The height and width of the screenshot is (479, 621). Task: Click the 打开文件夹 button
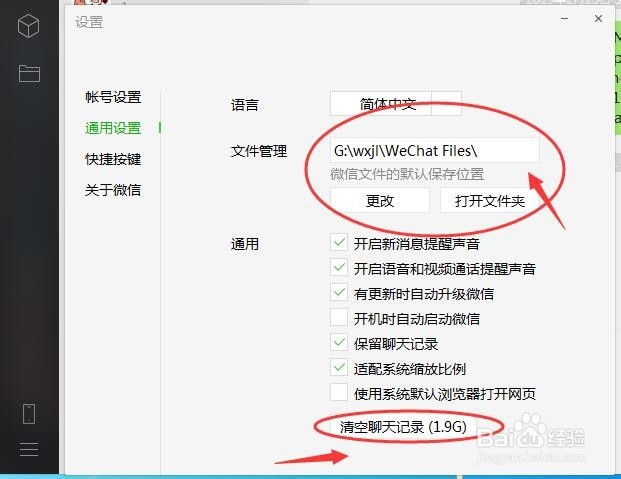tap(490, 200)
